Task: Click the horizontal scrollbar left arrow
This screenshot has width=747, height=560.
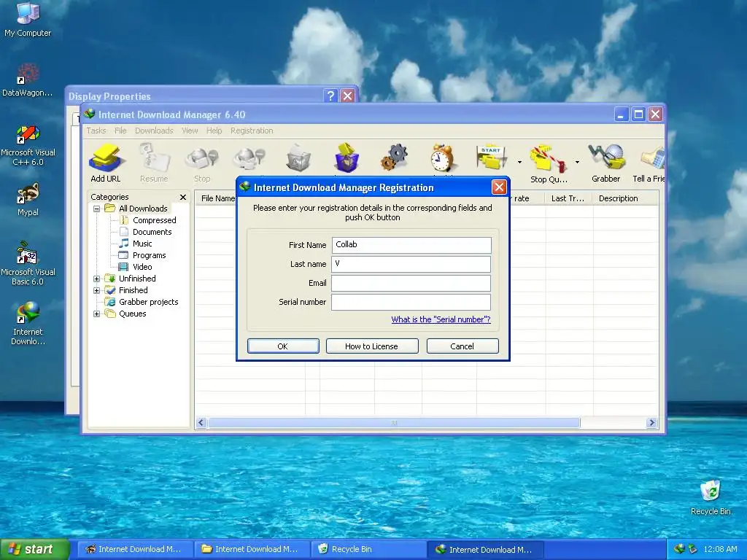Action: [201, 423]
